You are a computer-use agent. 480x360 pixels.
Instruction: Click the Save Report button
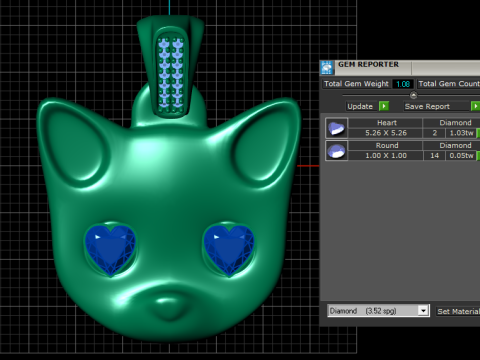[437, 106]
